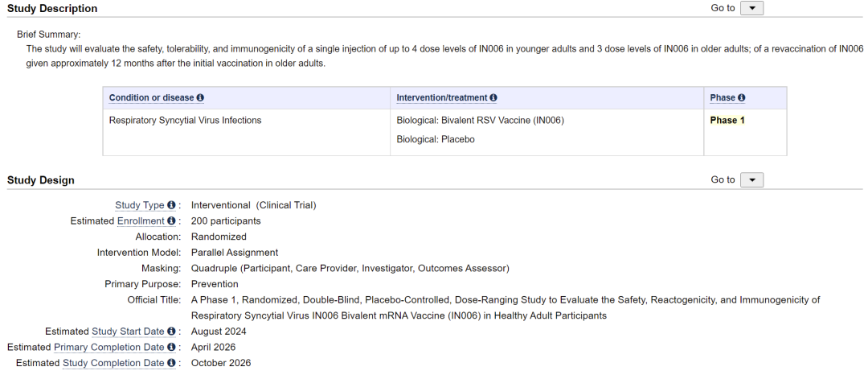Click info icon next to Condition or disease

point(200,98)
